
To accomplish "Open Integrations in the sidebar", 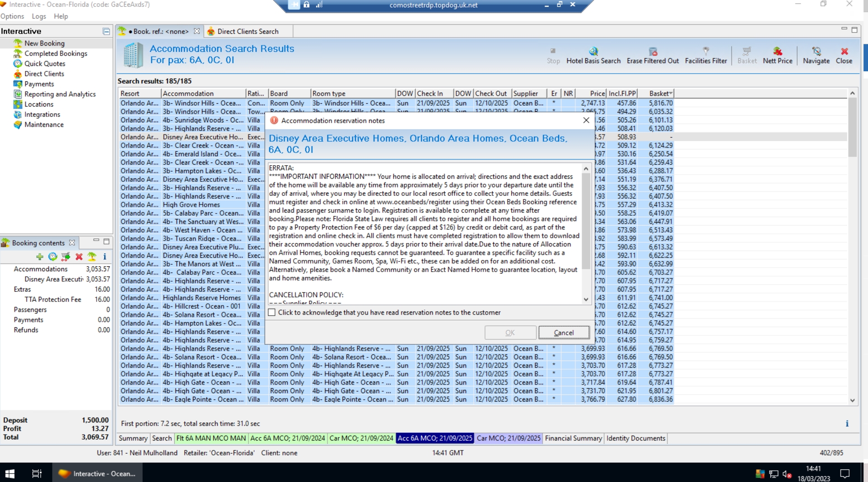I will 42,115.
